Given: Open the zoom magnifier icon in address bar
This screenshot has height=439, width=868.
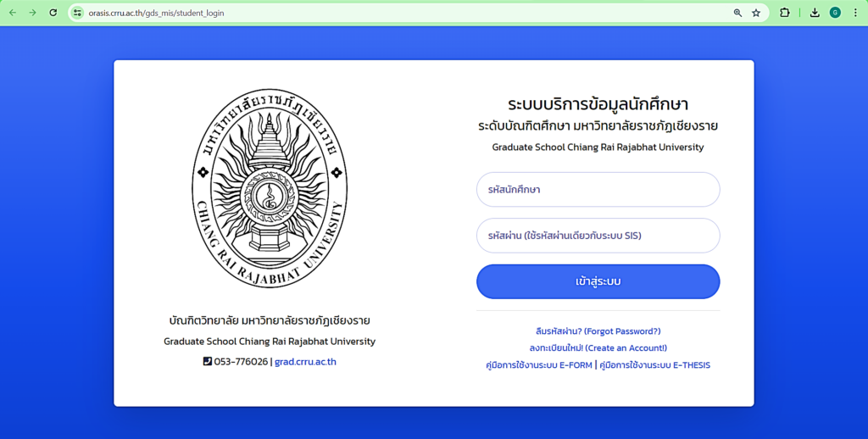Looking at the screenshot, I should 737,13.
